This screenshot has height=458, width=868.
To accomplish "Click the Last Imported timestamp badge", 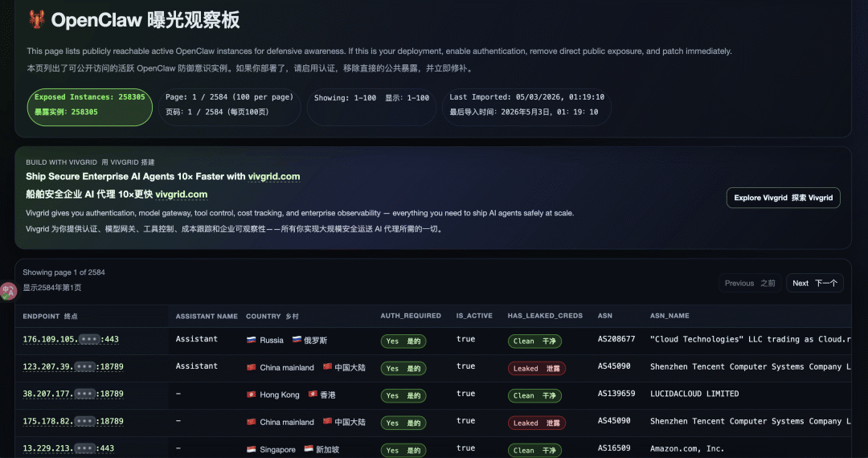I will point(526,108).
